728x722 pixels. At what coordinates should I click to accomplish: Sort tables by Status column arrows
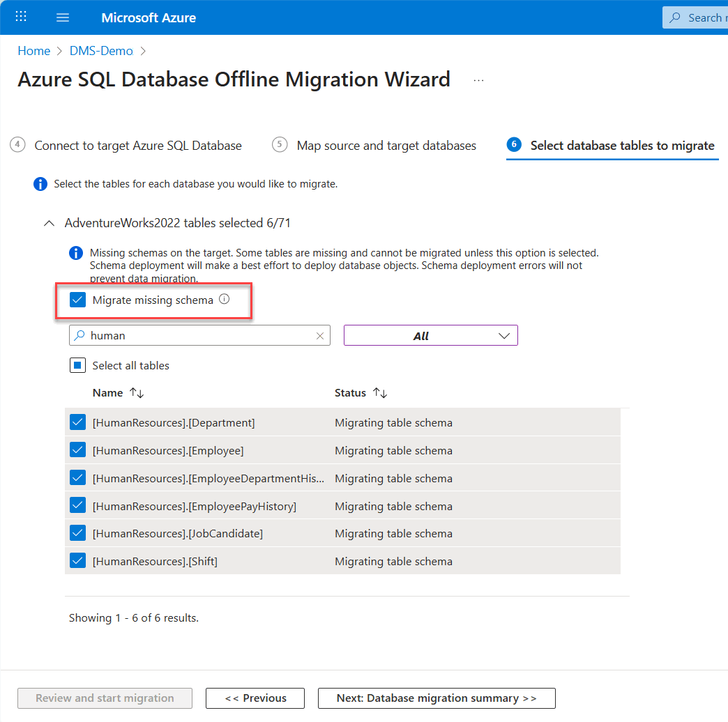(x=380, y=393)
